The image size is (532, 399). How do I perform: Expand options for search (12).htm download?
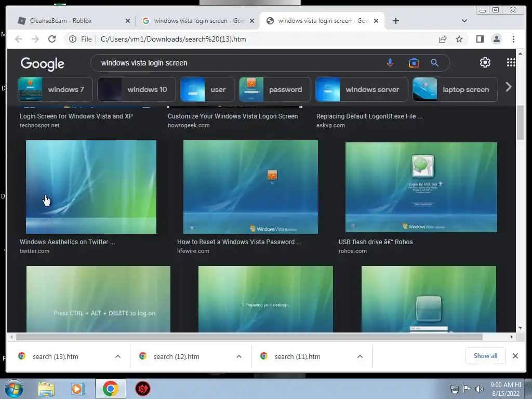239,356
